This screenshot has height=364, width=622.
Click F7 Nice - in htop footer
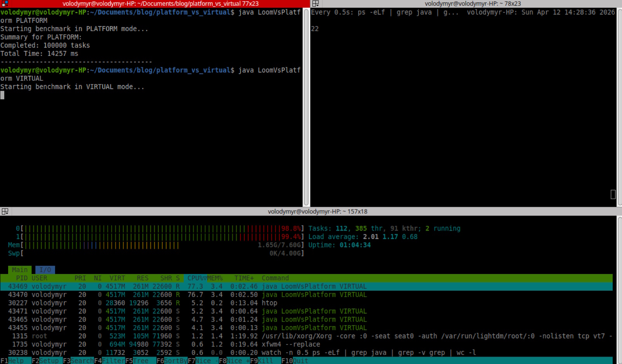[x=203, y=361]
